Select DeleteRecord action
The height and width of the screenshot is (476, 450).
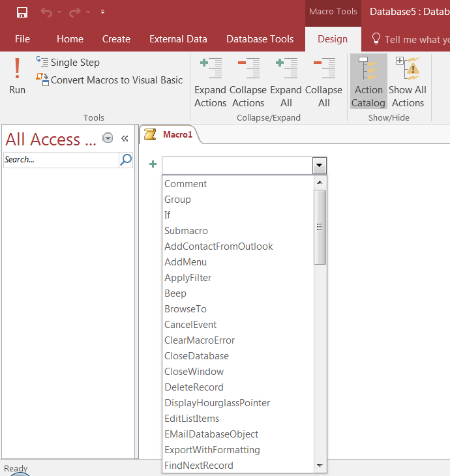(238, 387)
